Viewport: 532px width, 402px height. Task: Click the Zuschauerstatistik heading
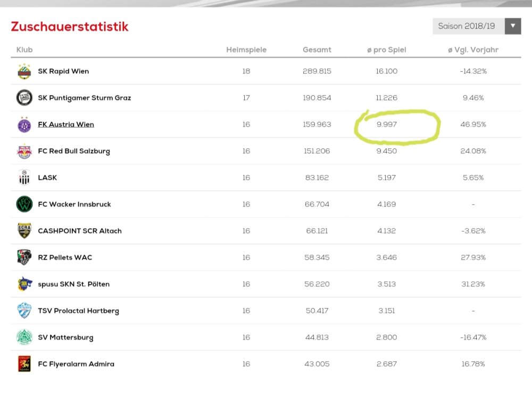tap(70, 27)
